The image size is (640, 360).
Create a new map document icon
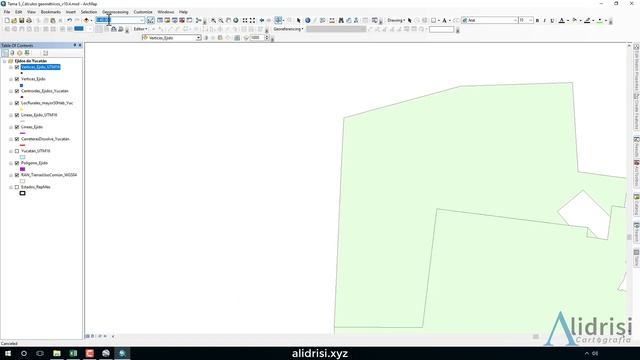(x=7, y=20)
